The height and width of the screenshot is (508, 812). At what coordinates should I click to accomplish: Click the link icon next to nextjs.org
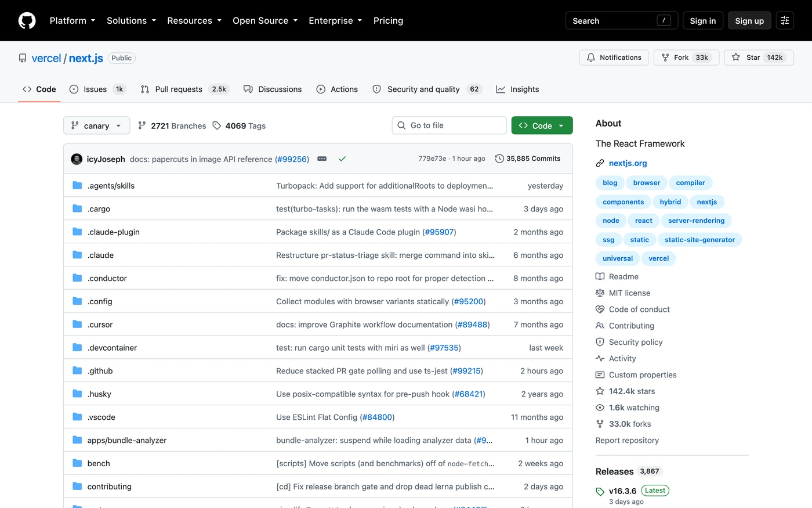(600, 163)
